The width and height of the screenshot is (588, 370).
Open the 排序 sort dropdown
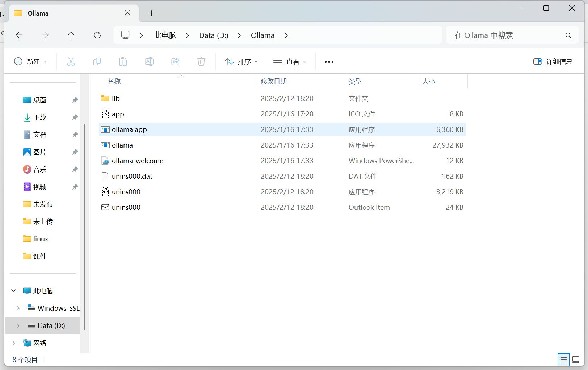click(241, 61)
